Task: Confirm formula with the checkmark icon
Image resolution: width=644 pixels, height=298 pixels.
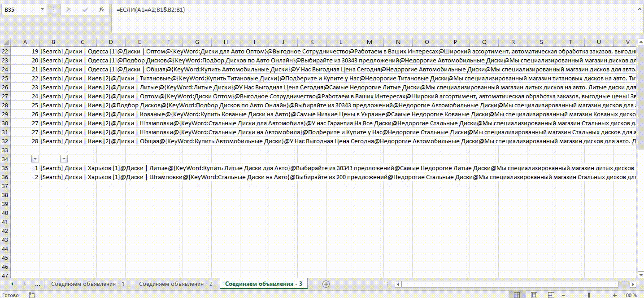Action: [x=85, y=9]
